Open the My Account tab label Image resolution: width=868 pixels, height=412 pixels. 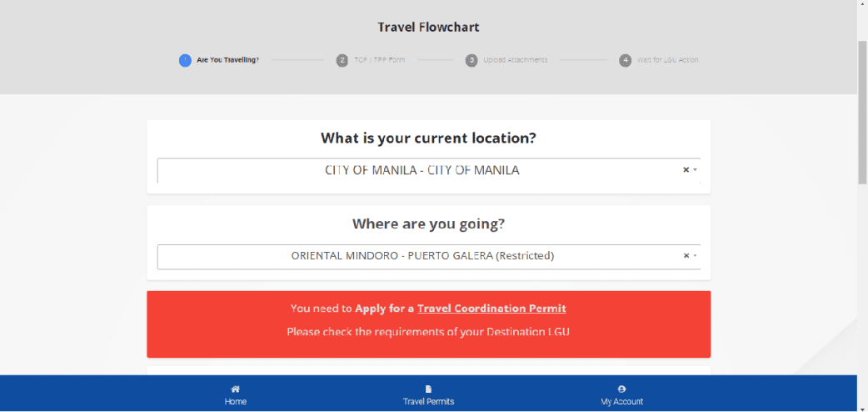tap(622, 402)
